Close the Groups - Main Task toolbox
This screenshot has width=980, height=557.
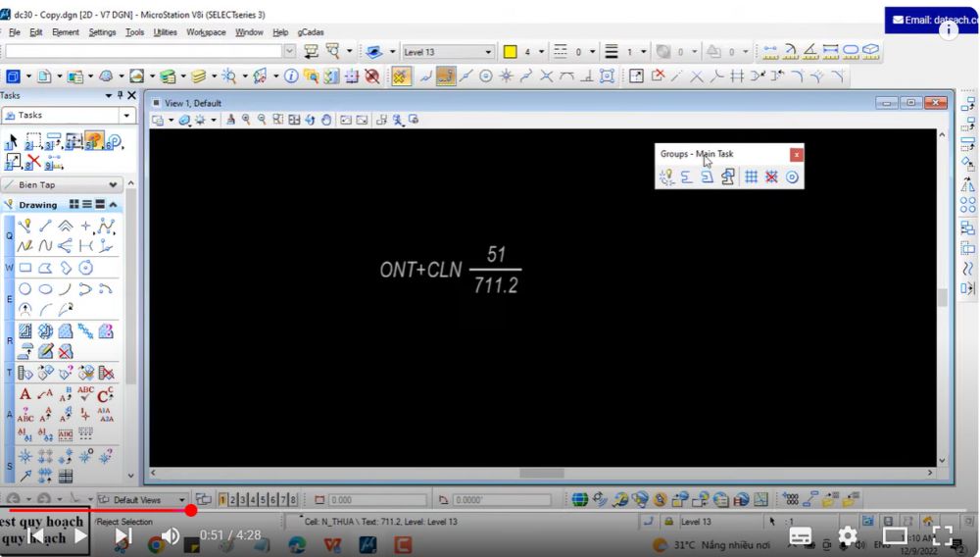pos(797,154)
